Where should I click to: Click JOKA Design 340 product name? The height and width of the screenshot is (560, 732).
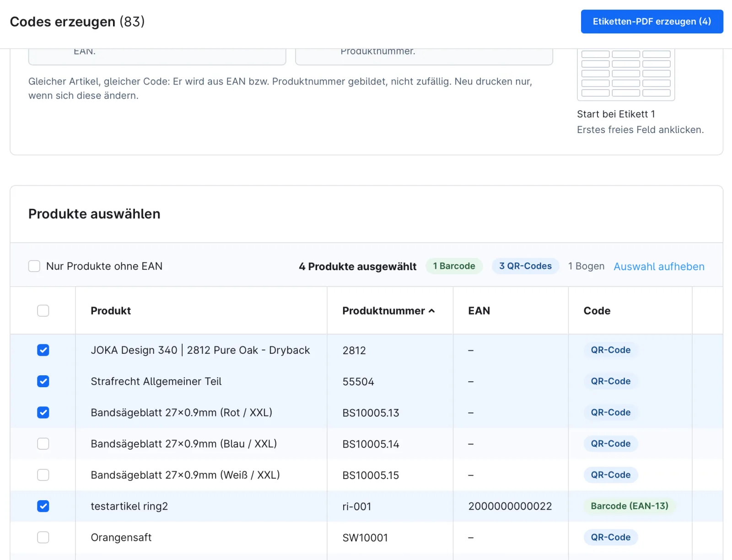point(200,350)
